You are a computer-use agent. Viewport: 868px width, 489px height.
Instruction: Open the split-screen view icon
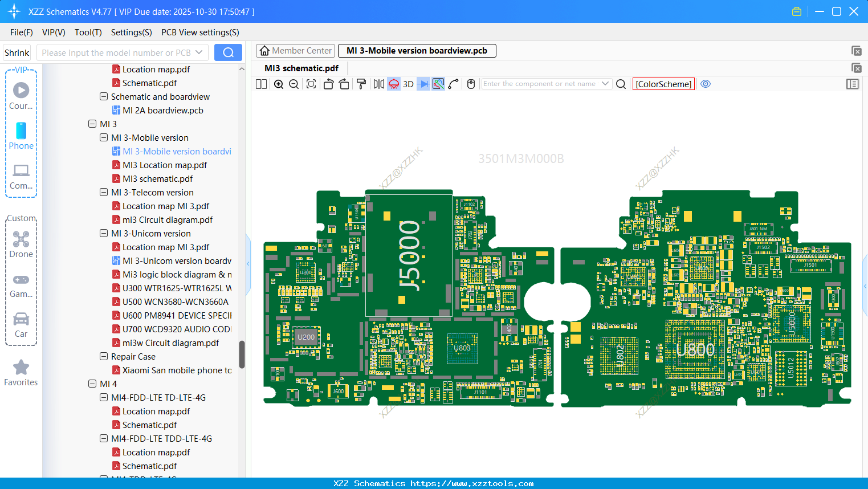[261, 84]
